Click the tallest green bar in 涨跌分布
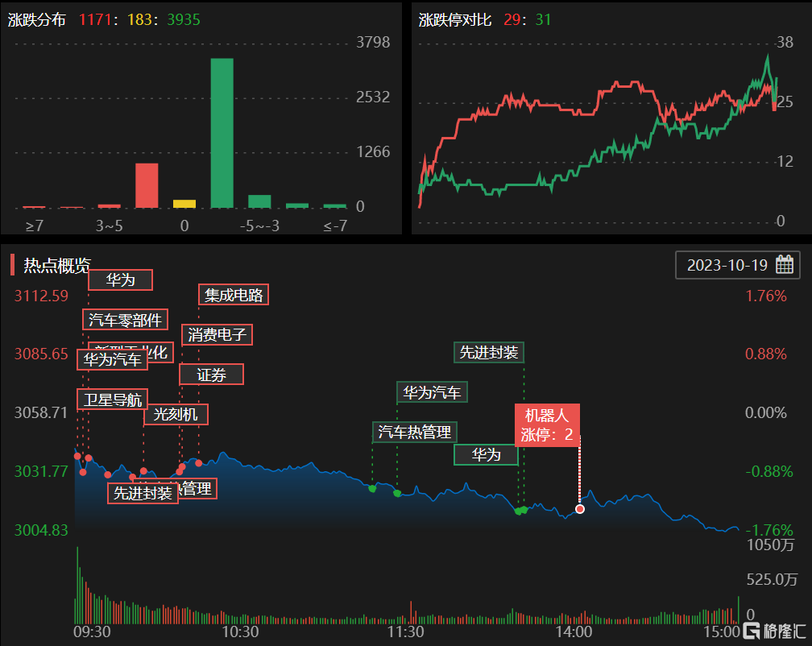Image resolution: width=812 pixels, height=646 pixels. 222,133
